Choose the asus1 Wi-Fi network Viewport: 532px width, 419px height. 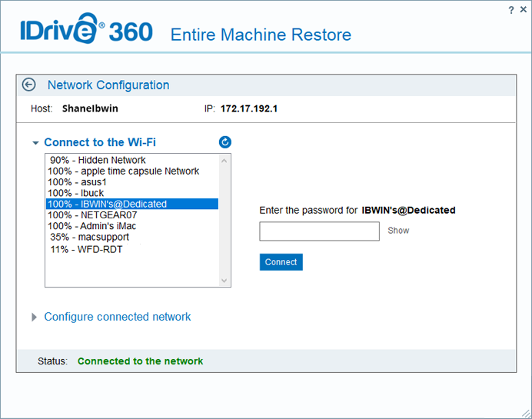[x=77, y=182]
